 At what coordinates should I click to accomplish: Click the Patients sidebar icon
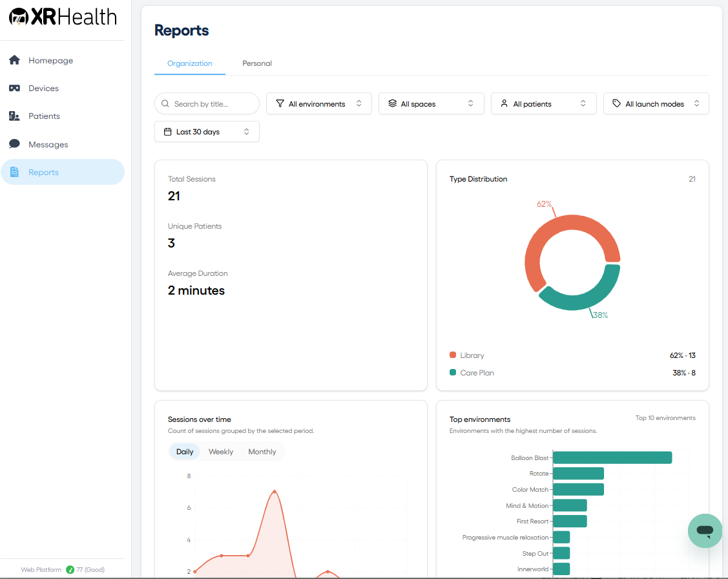pyautogui.click(x=14, y=116)
